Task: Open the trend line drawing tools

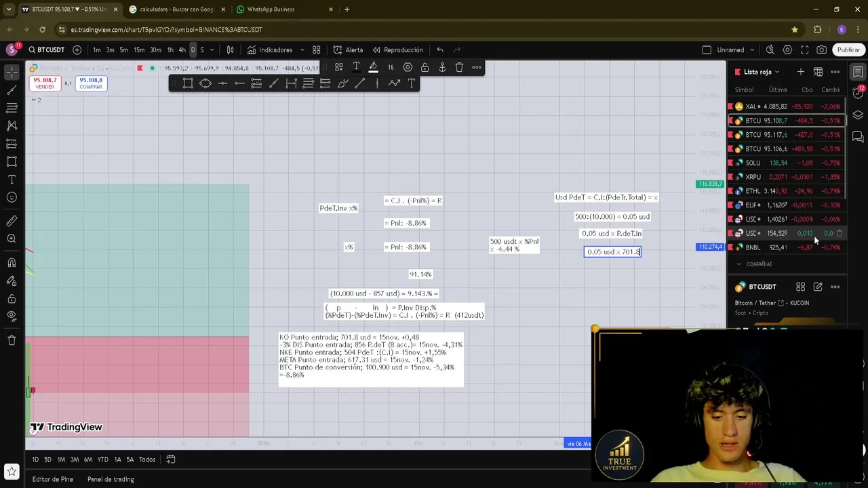Action: tap(12, 89)
